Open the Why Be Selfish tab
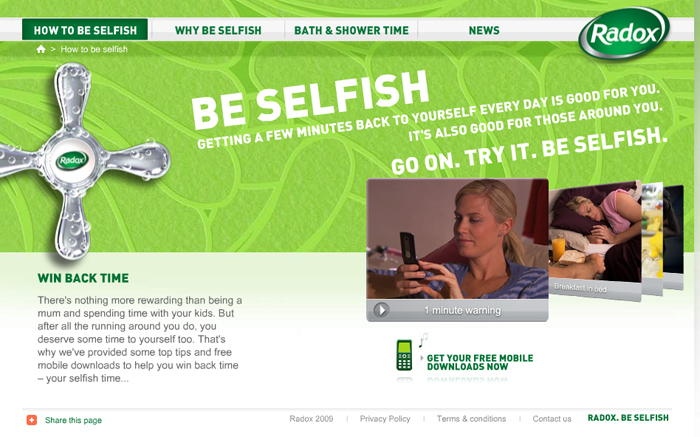Image resolution: width=700 pixels, height=437 pixels. (x=218, y=30)
